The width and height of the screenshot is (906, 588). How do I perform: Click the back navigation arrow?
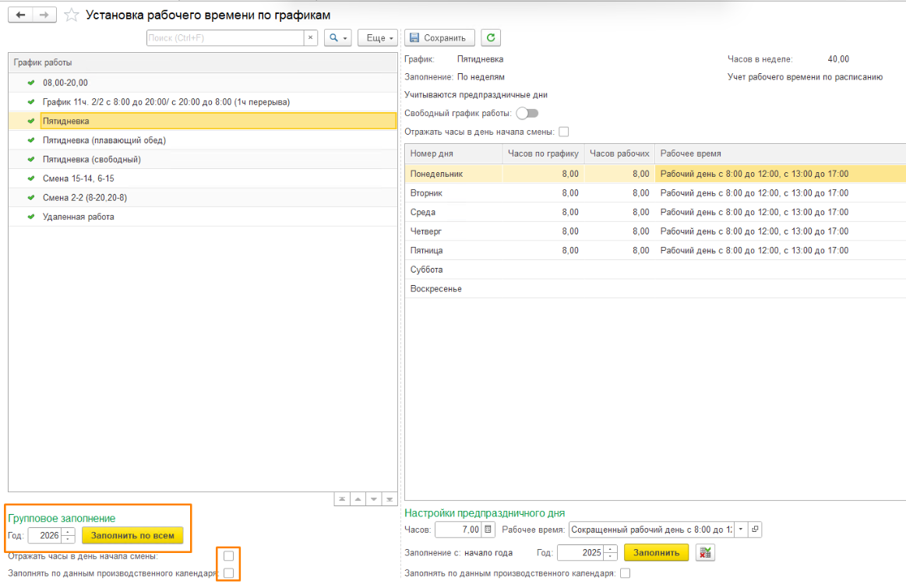click(x=20, y=15)
